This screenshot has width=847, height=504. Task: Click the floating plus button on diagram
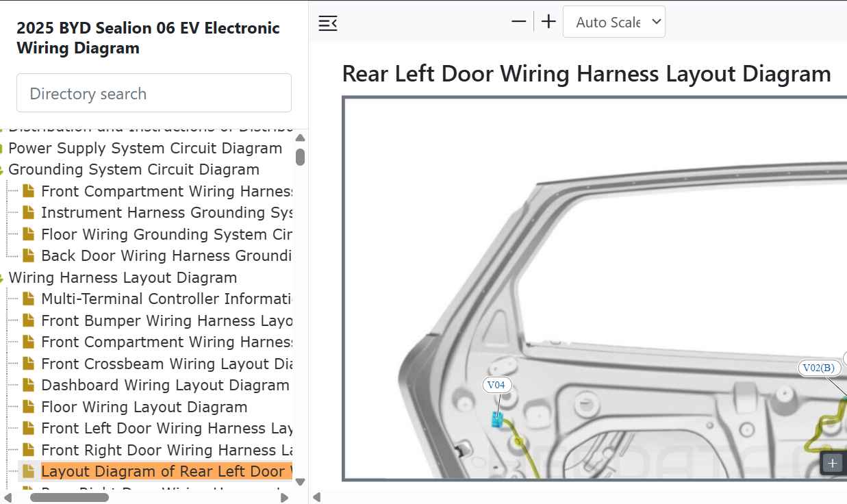[833, 463]
